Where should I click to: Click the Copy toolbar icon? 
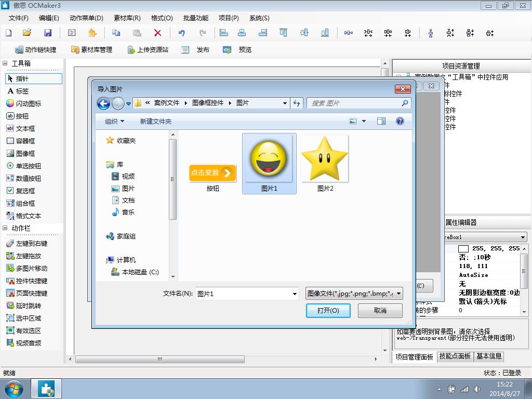click(x=116, y=33)
